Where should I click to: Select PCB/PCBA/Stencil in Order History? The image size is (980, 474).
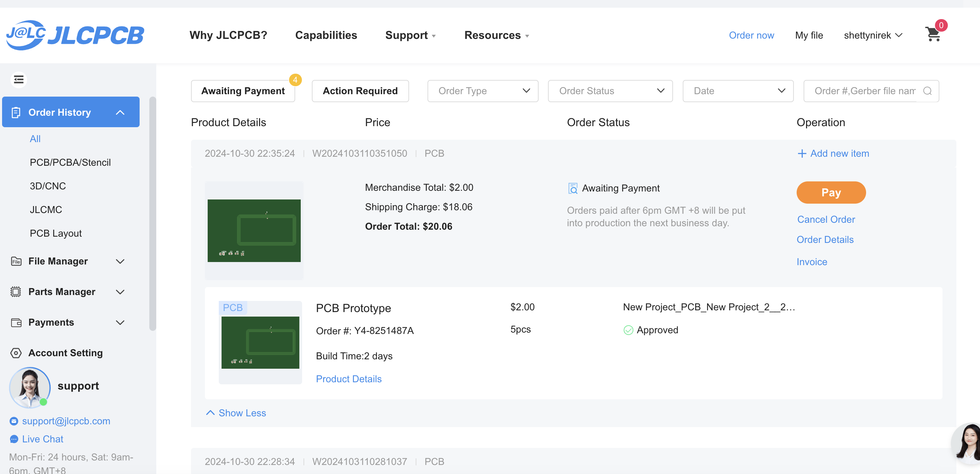(70, 163)
